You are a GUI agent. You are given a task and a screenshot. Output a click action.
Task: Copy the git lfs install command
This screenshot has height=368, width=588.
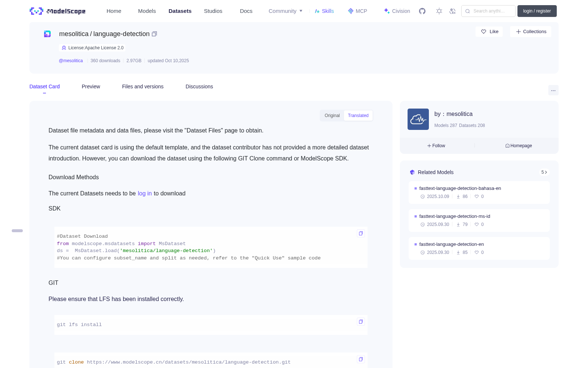tap(361, 322)
